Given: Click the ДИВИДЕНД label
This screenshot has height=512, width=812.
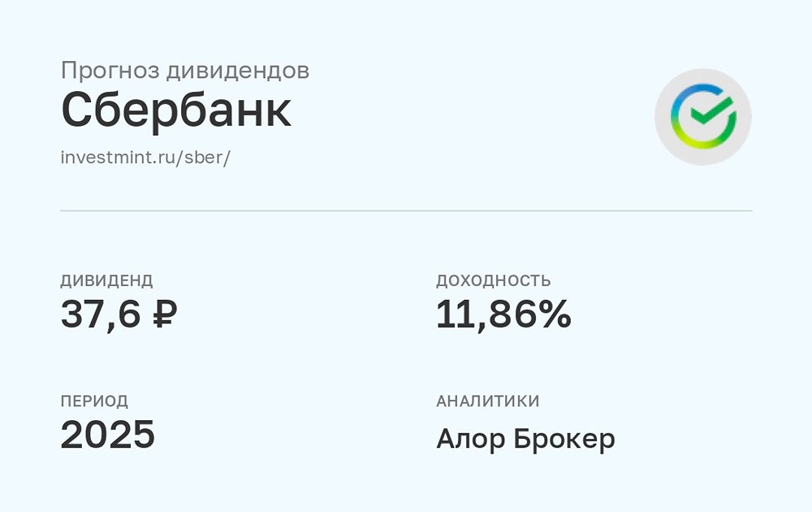Looking at the screenshot, I should 106,281.
